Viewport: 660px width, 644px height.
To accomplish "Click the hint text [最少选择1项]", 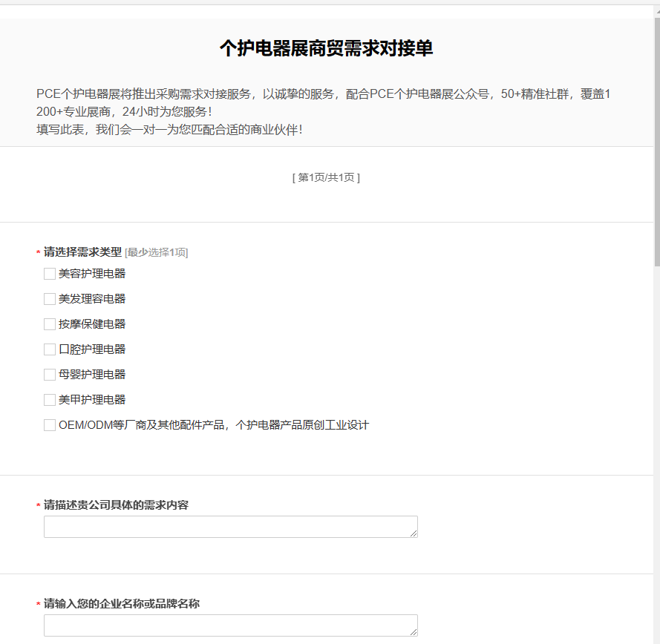I will pyautogui.click(x=157, y=252).
